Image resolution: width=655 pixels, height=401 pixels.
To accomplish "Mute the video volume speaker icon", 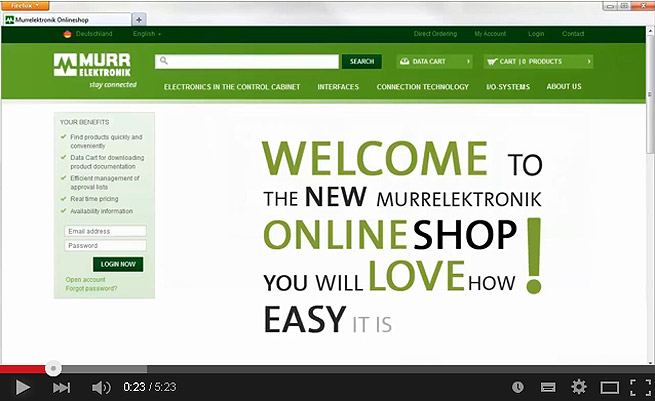I will (101, 388).
